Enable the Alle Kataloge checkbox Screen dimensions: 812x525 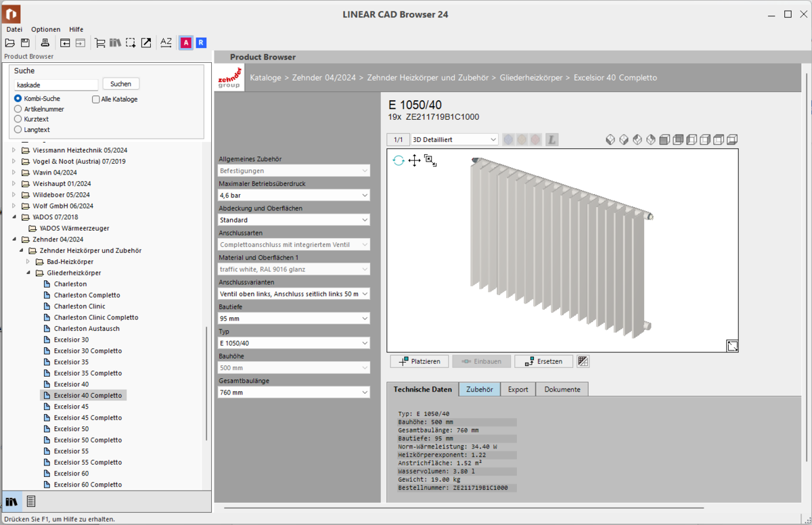[95, 99]
